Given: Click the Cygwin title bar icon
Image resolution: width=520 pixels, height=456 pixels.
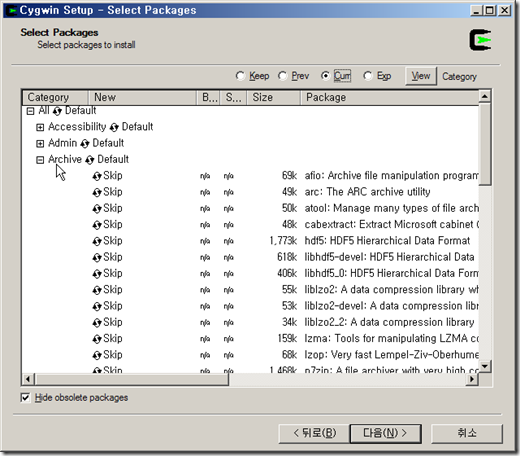Looking at the screenshot, I should (x=13, y=10).
